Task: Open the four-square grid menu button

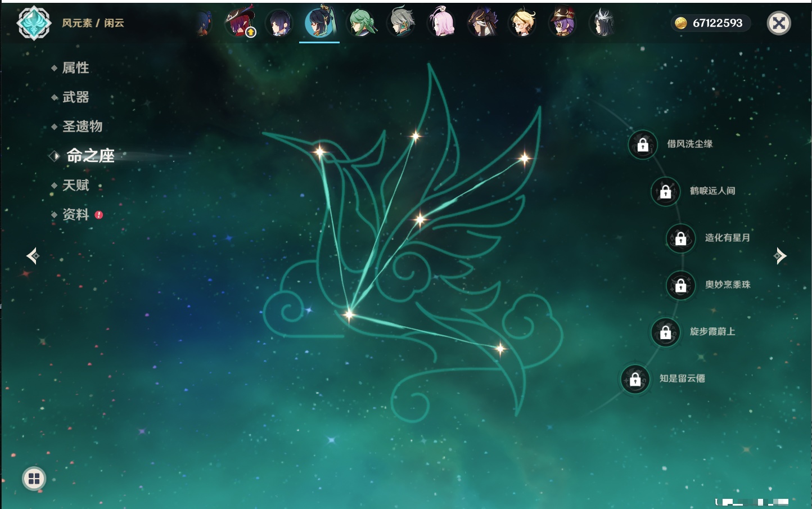Action: pyautogui.click(x=34, y=479)
